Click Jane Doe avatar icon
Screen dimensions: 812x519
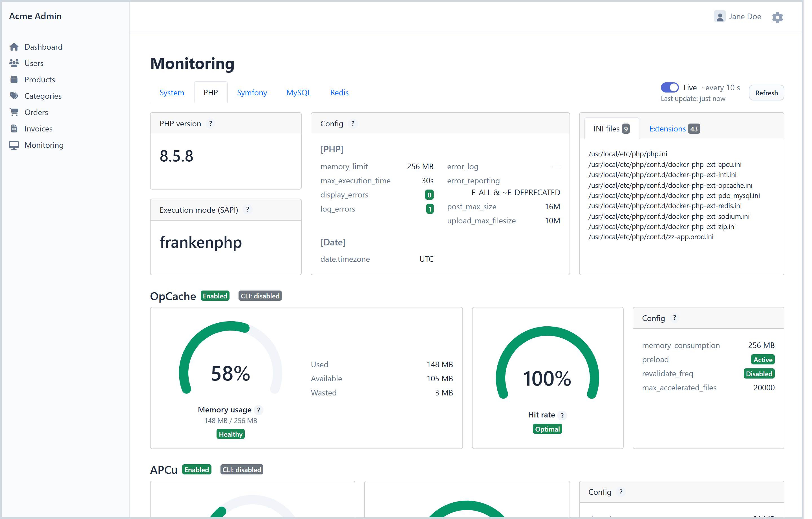pos(720,17)
